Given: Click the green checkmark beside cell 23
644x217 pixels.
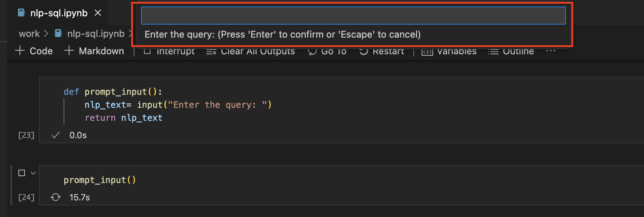Looking at the screenshot, I should [55, 135].
